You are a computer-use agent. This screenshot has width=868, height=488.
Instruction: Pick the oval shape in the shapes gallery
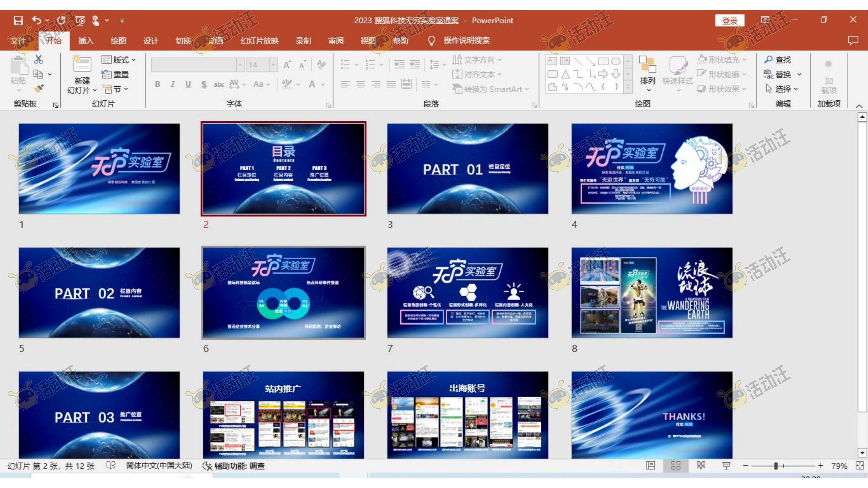click(x=616, y=61)
